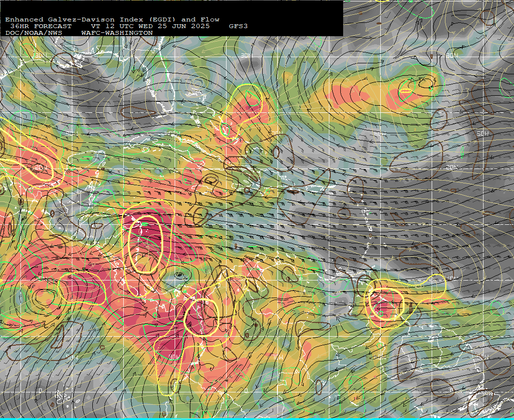Click the "WAFC-WASHINGTON" text
This screenshot has height=420, width=514.
pyautogui.click(x=117, y=33)
